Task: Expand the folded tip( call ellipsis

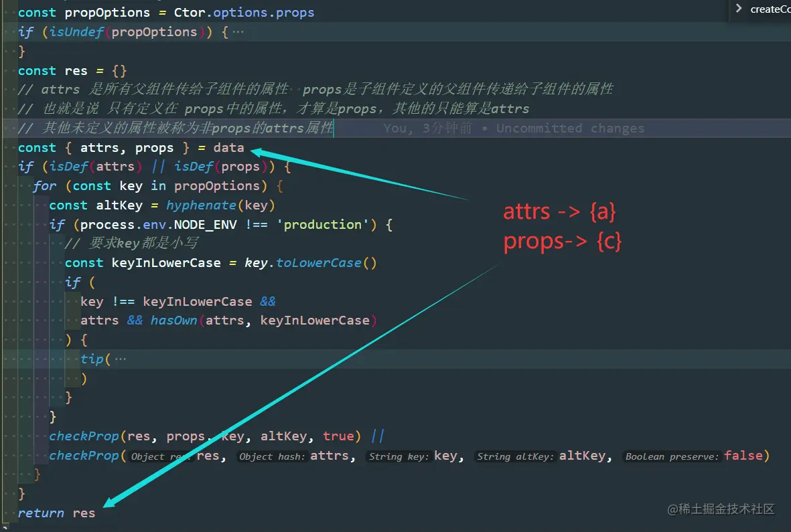Action: (121, 359)
